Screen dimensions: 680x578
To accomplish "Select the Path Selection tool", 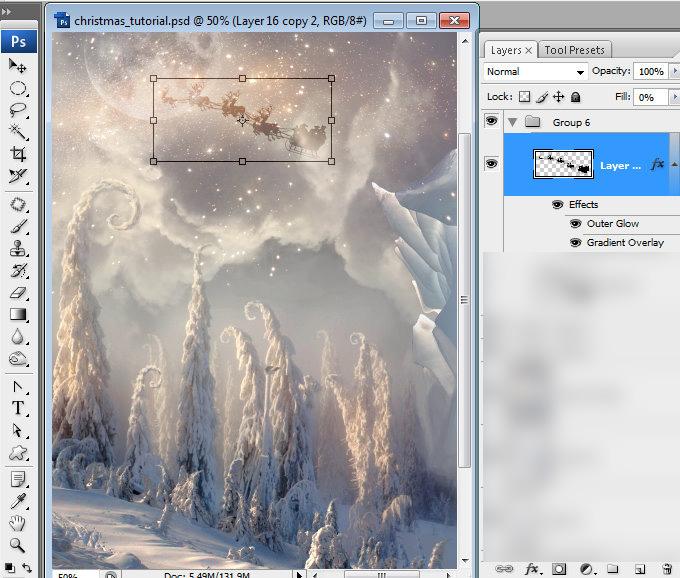I will pyautogui.click(x=17, y=430).
